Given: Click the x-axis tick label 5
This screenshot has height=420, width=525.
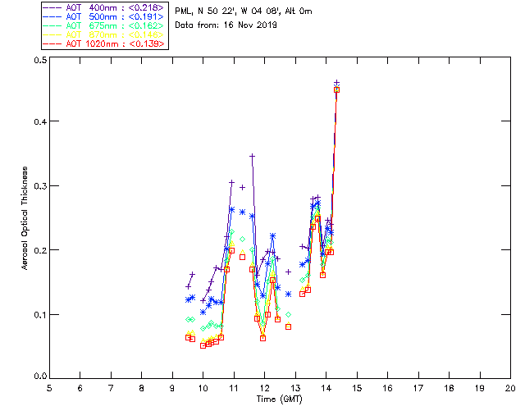Looking at the screenshot, I should (x=49, y=388).
